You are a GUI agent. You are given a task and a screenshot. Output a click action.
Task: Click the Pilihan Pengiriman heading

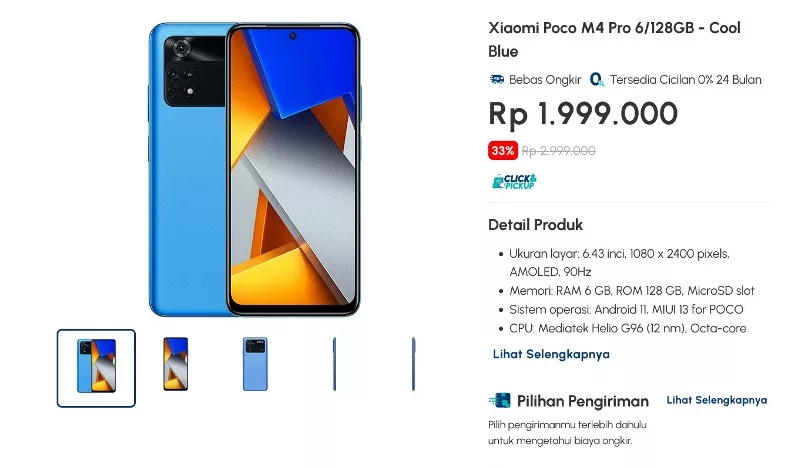coord(583,401)
